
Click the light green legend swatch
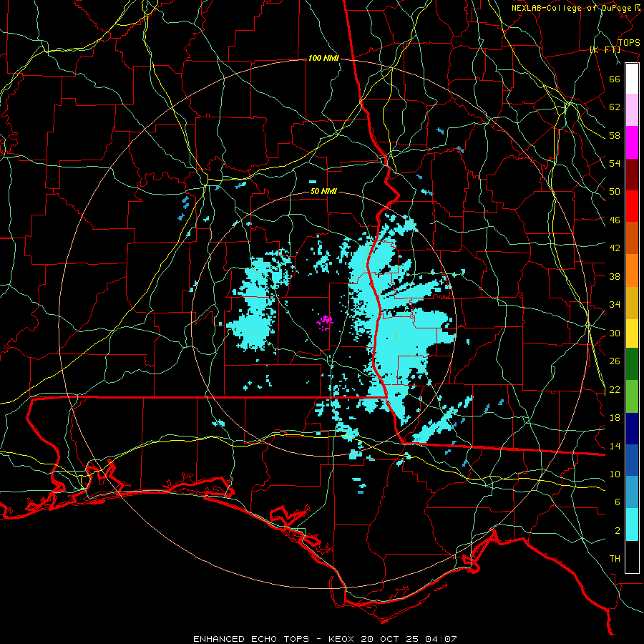(632, 396)
